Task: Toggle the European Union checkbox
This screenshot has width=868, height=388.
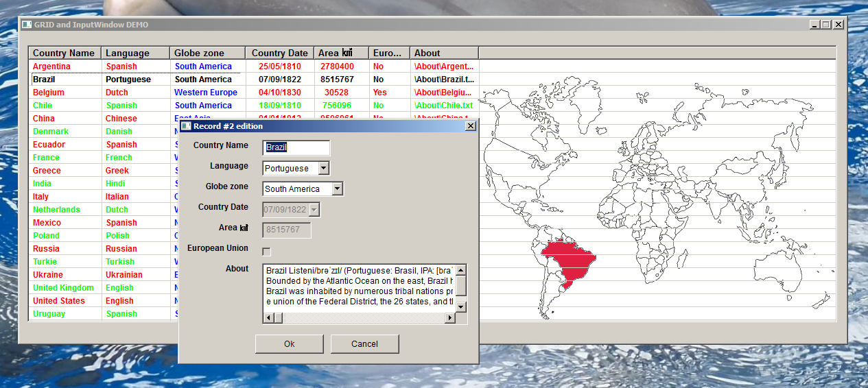Action: click(x=267, y=252)
